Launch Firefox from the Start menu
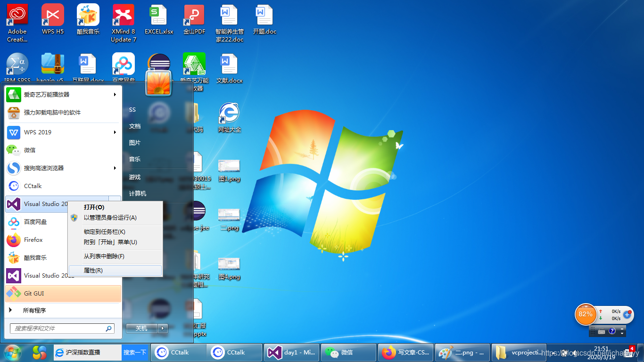 click(36, 239)
